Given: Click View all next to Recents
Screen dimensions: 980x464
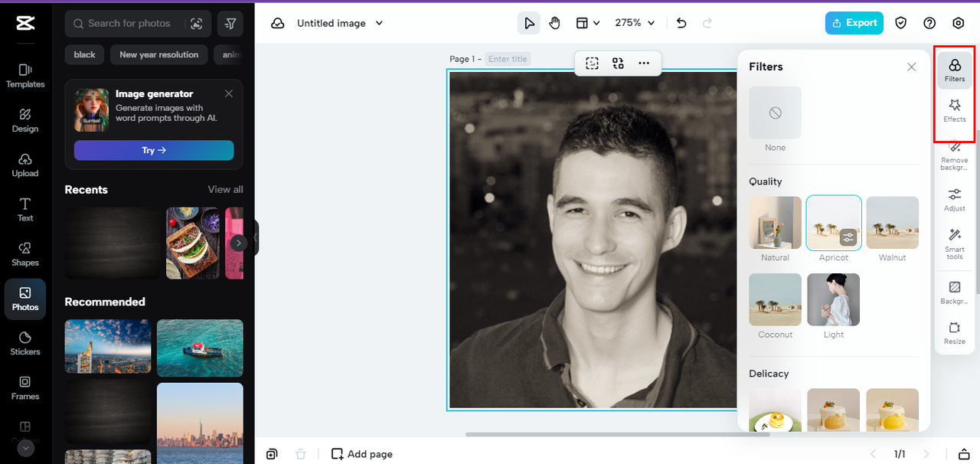Looking at the screenshot, I should click(x=225, y=189).
